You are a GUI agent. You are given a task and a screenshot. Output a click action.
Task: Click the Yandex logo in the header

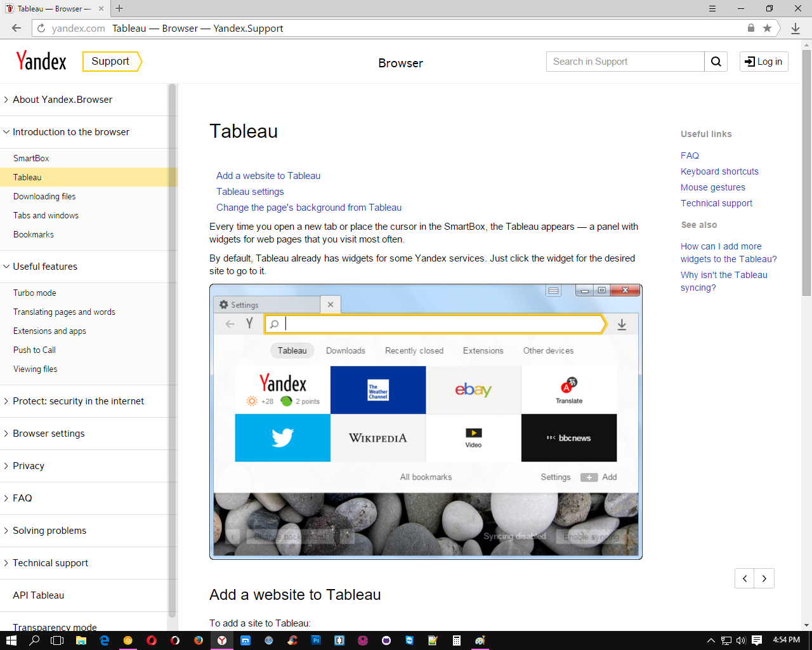pyautogui.click(x=41, y=61)
